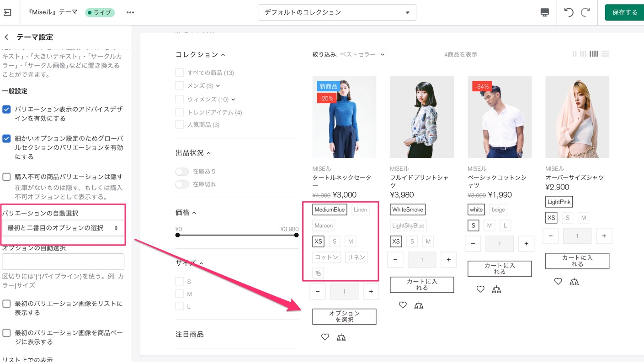Toggle 在庫あり switch
This screenshot has height=362, width=644.
click(x=182, y=172)
